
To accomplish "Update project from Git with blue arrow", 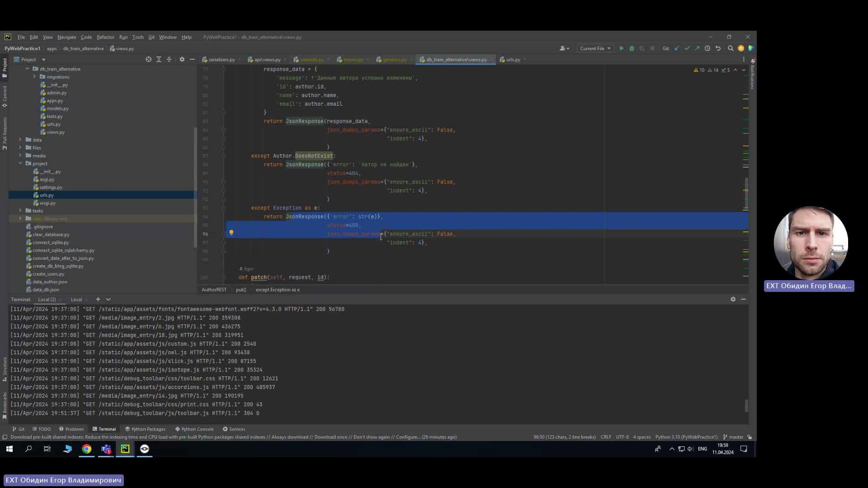I will point(677,48).
